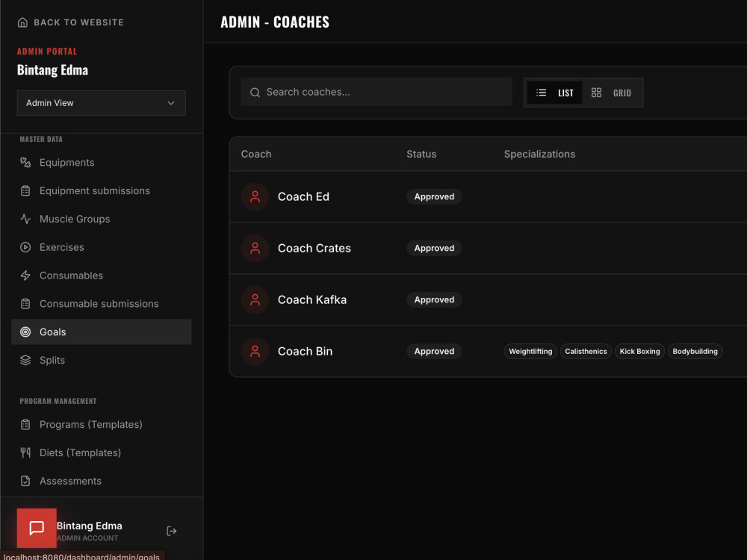Screen dimensions: 747x560
Task: Click the Exercises play-circle icon
Action: (25, 247)
